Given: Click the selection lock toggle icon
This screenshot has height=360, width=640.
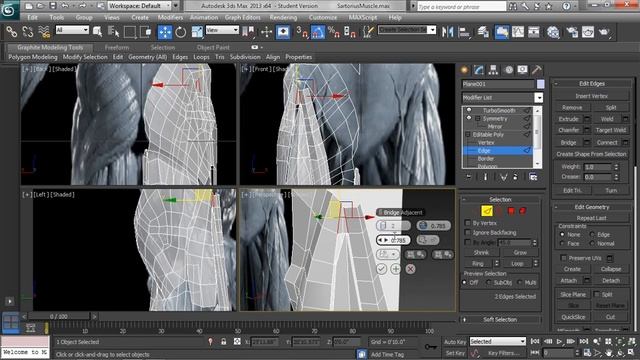Looking at the screenshot, I should pyautogui.click(x=224, y=342).
